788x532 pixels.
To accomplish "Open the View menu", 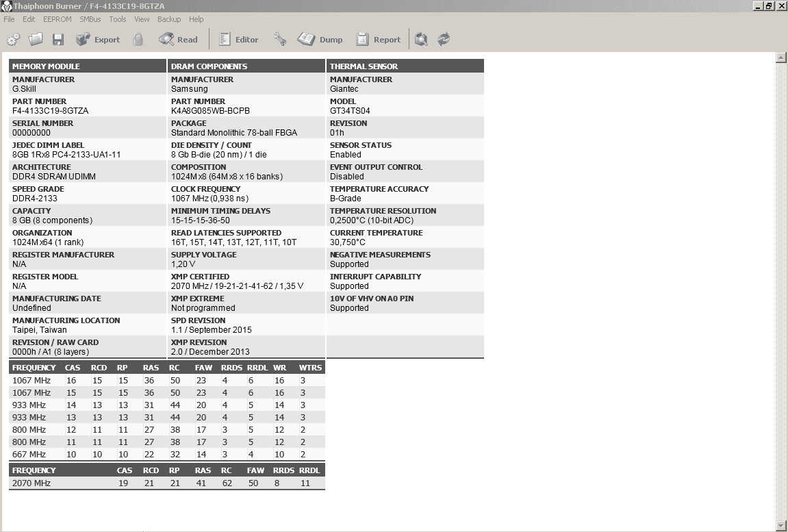I will pos(142,19).
